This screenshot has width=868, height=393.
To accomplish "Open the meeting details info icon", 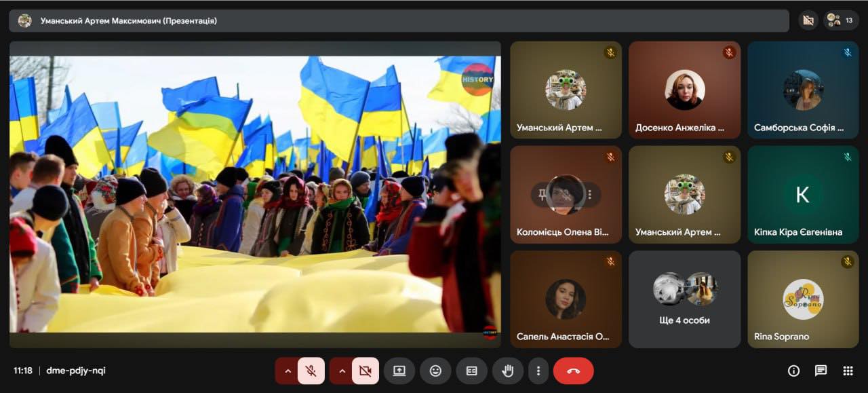I will 793,371.
